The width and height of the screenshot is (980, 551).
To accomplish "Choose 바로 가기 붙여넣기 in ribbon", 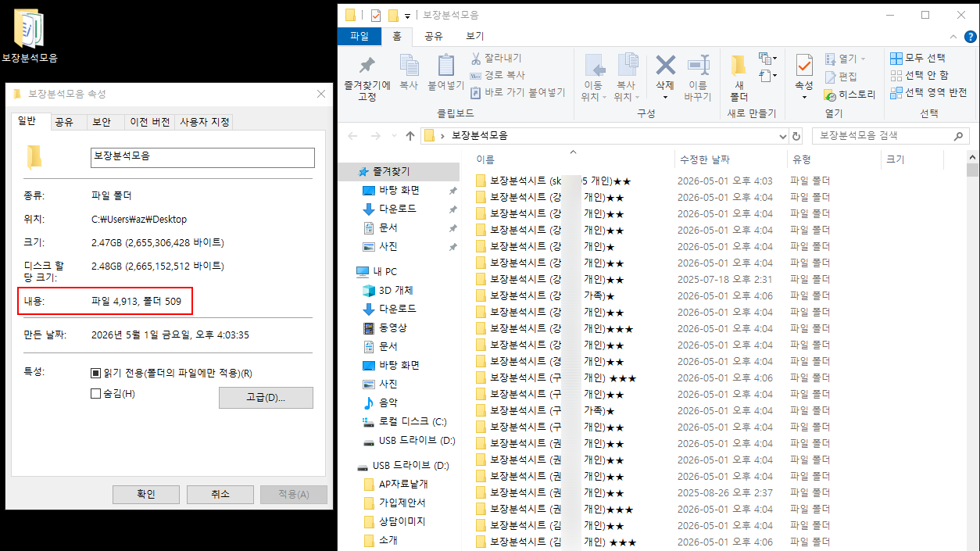I will point(517,92).
